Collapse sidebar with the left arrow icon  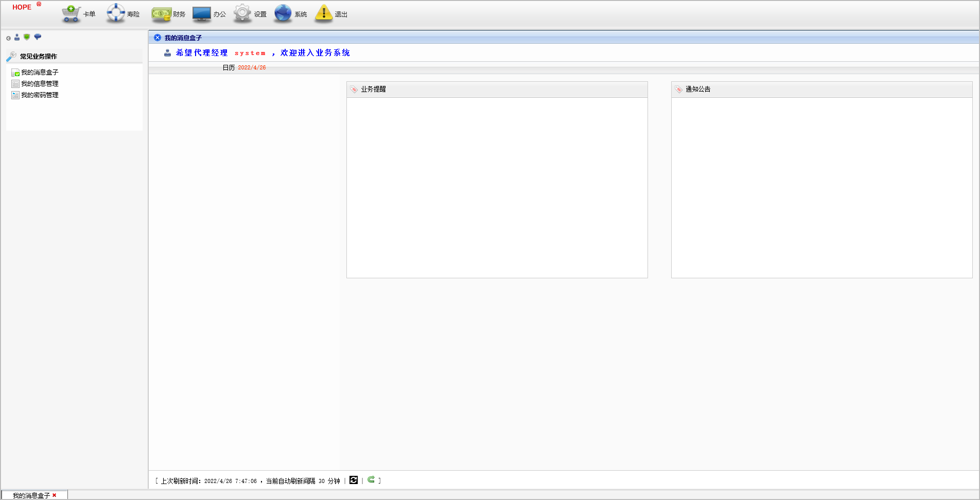8,38
